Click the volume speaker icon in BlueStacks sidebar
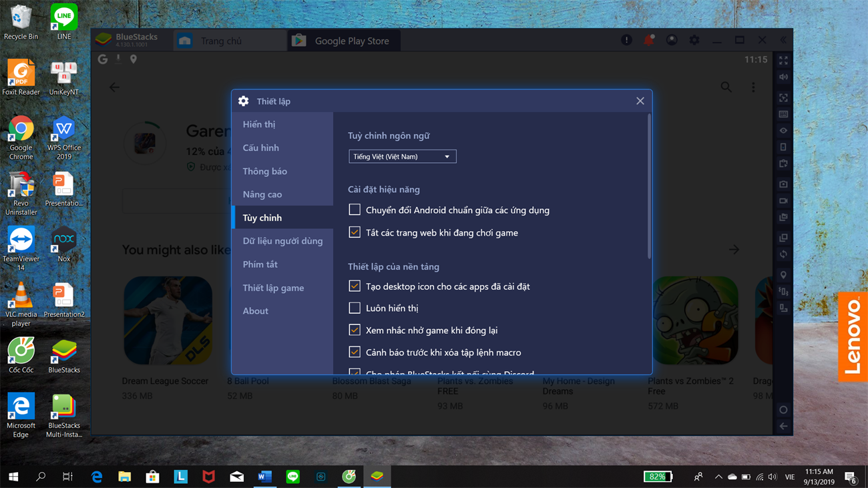This screenshot has width=868, height=488. [x=783, y=77]
